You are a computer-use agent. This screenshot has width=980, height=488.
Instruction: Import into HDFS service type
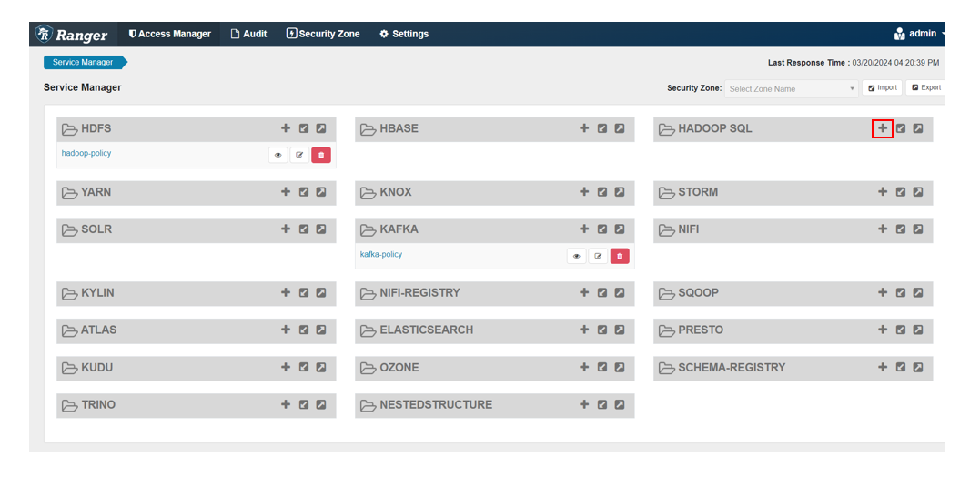(x=304, y=128)
